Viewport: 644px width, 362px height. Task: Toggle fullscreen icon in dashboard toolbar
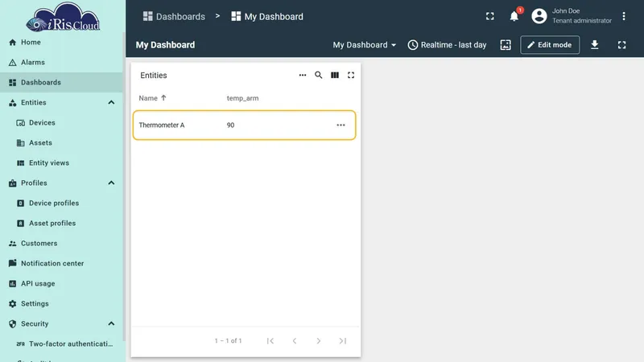621,45
